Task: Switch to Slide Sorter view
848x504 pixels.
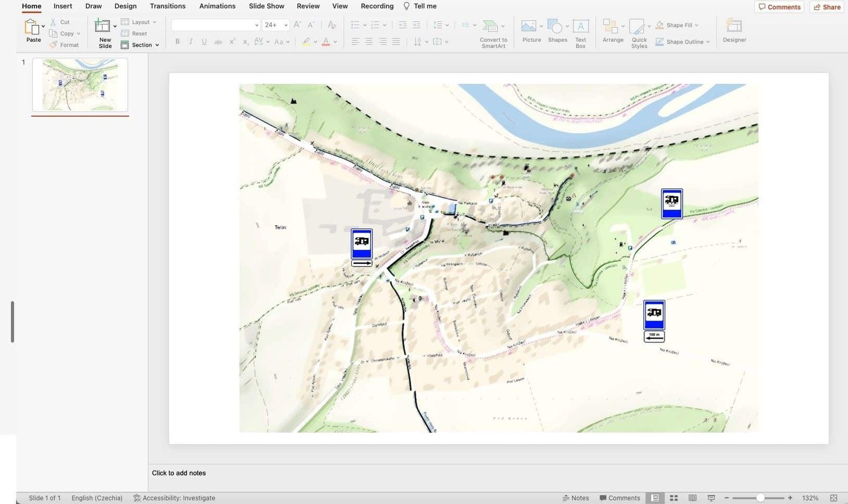Action: click(674, 498)
